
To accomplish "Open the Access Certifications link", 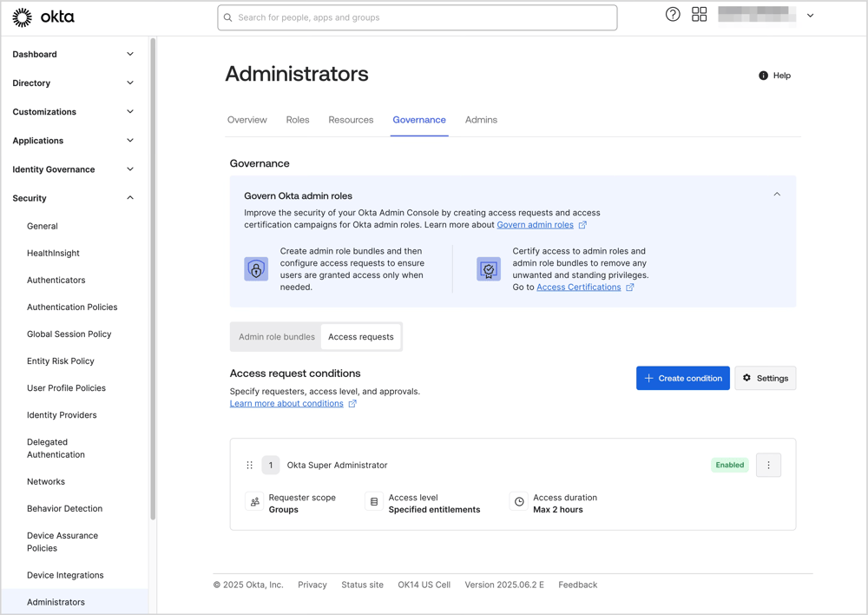I will point(578,288).
